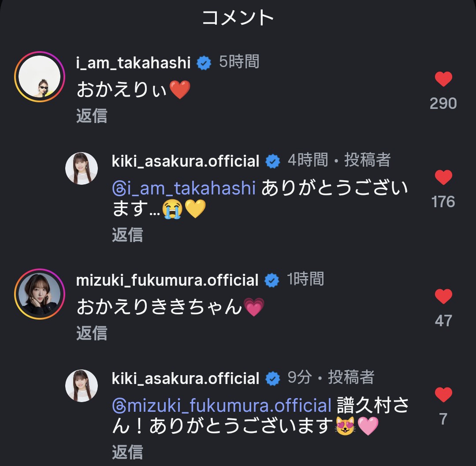Open mizuki_fukumura.official's avatar story ring
This screenshot has width=476, height=466.
pos(40,294)
